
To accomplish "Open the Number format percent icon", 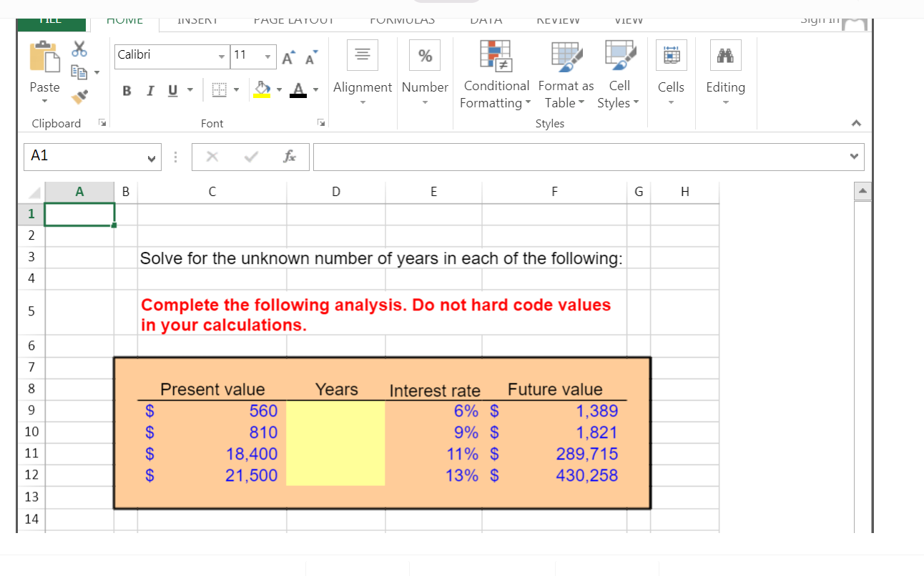I will click(425, 56).
